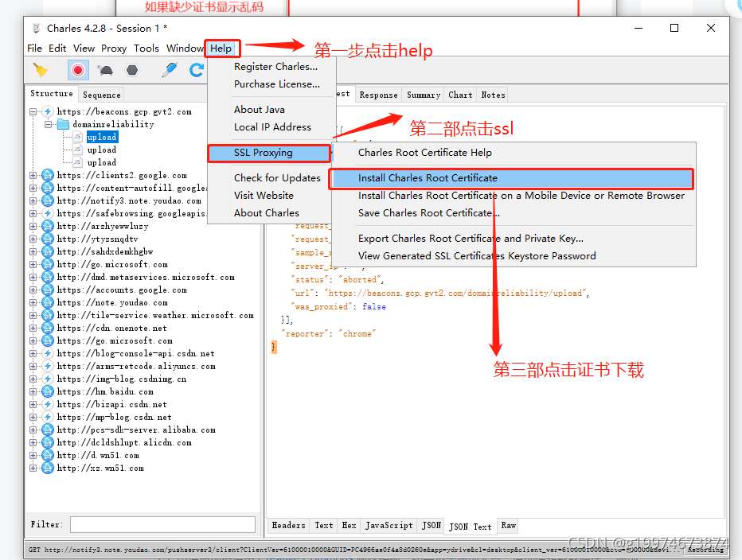This screenshot has width=742, height=560.
Task: Expand the xz.wn51.com node
Action: (33, 469)
